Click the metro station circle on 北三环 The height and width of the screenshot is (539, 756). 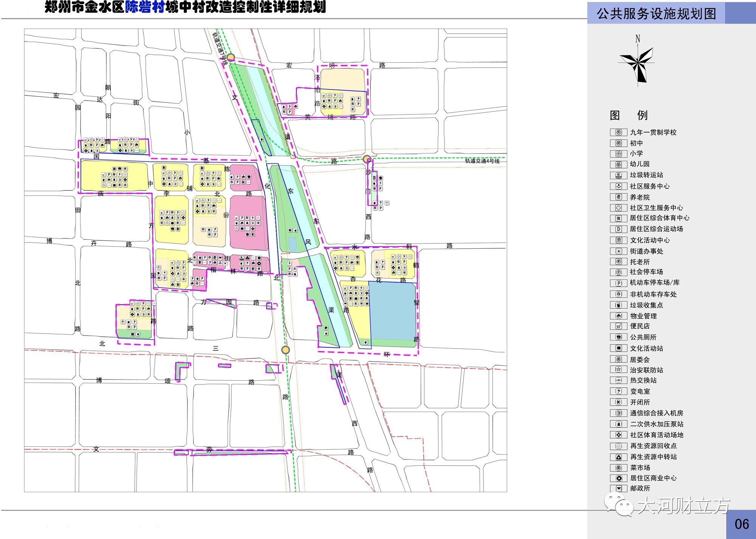[286, 350]
